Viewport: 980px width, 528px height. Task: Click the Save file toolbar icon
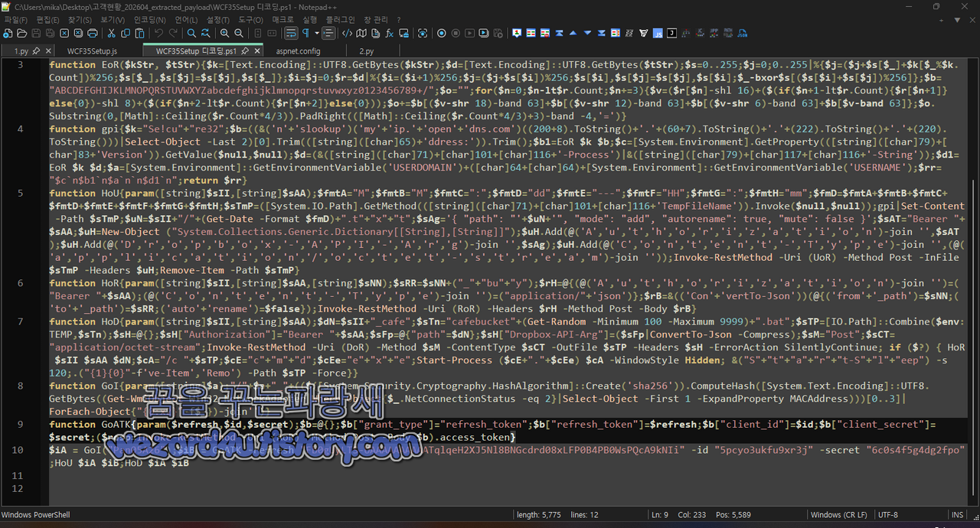tap(36, 33)
